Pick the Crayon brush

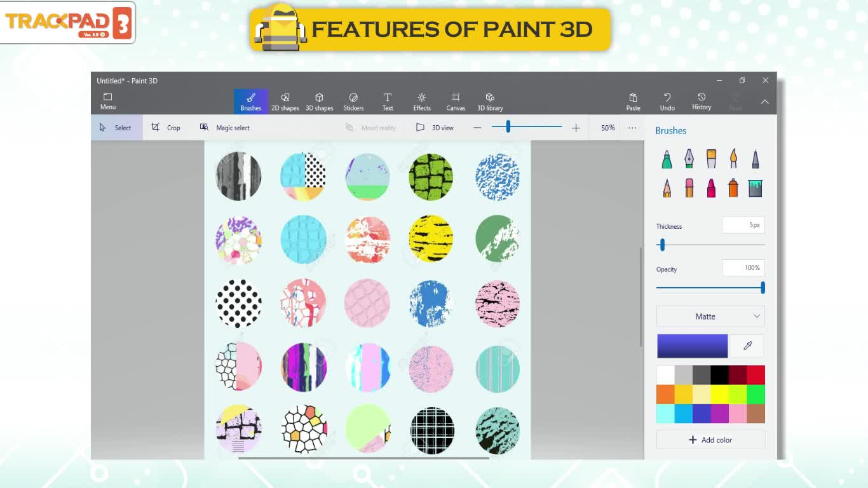[711, 188]
